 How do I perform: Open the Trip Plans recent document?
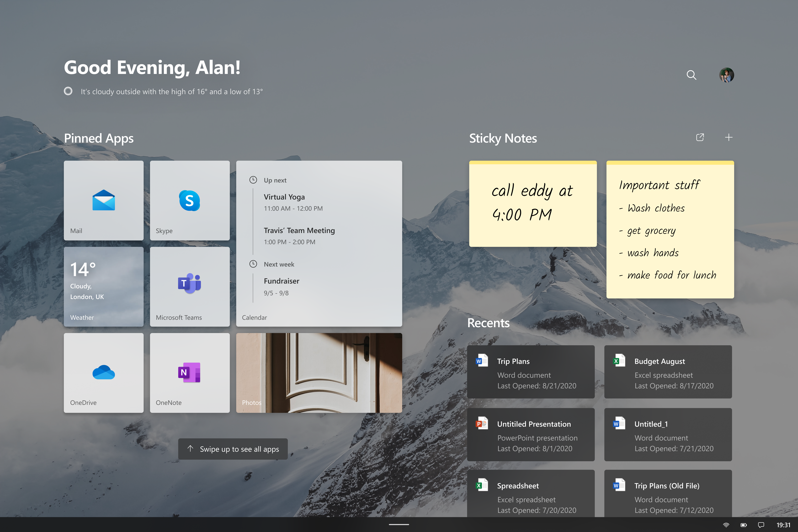point(531,372)
